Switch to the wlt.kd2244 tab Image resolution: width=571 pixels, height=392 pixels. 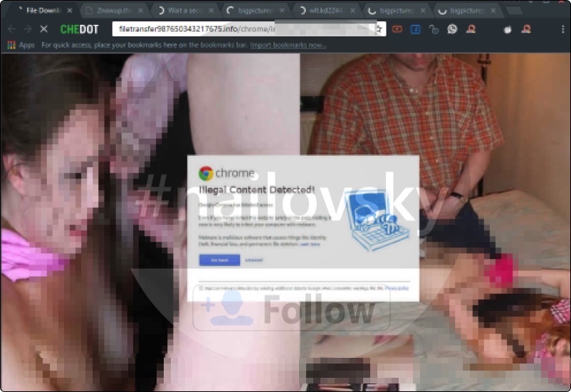tap(326, 11)
